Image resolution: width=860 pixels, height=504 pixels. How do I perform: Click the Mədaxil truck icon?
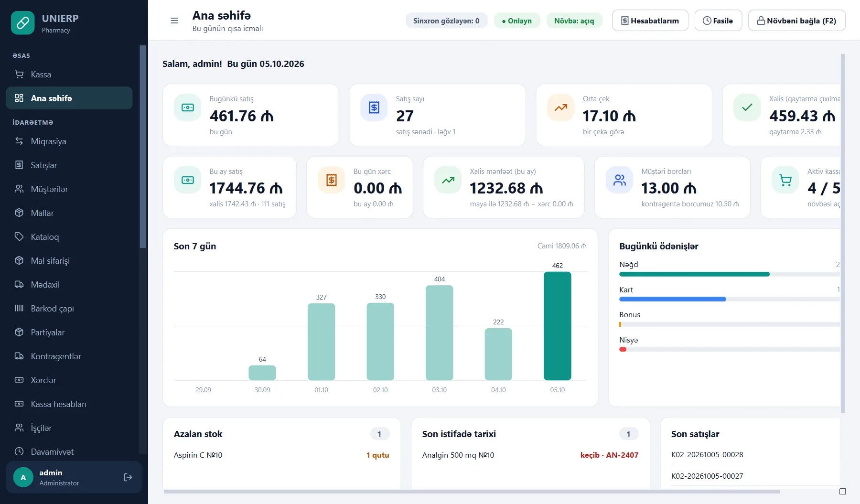click(19, 285)
